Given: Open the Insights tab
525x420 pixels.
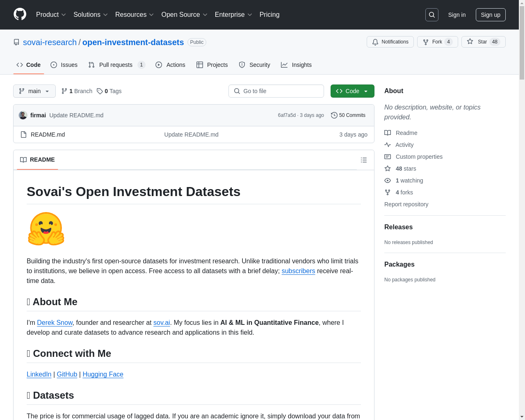Looking at the screenshot, I should point(297,65).
